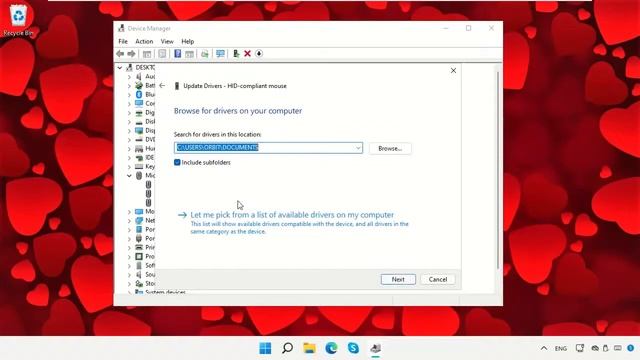Image resolution: width=640 pixels, height=360 pixels.
Task: Go back using the Update Drivers back arrow
Action: point(162,86)
